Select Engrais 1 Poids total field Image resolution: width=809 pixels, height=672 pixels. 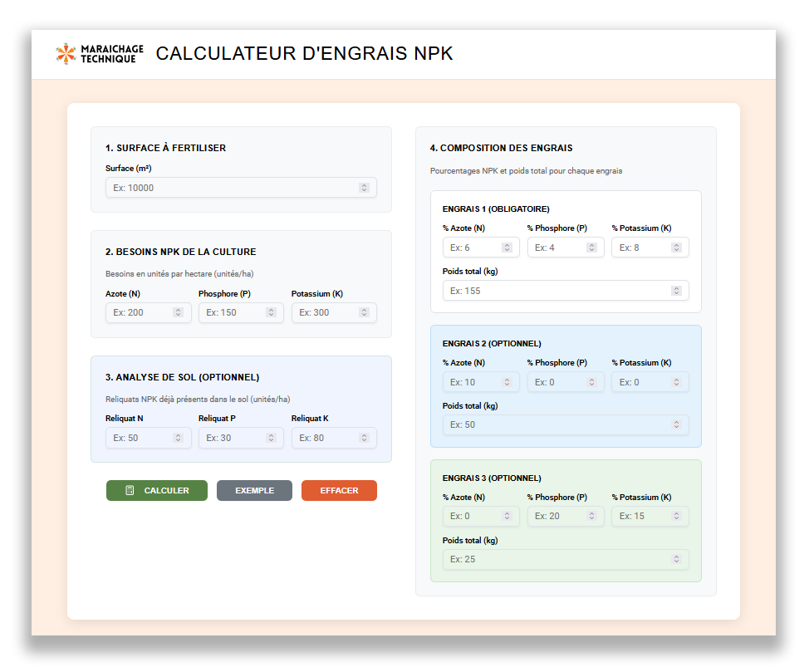pos(556,291)
